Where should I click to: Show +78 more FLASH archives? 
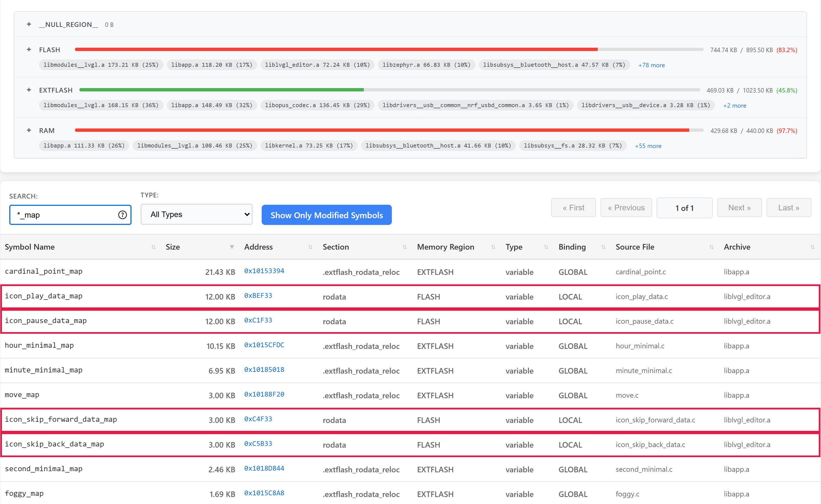[651, 65]
